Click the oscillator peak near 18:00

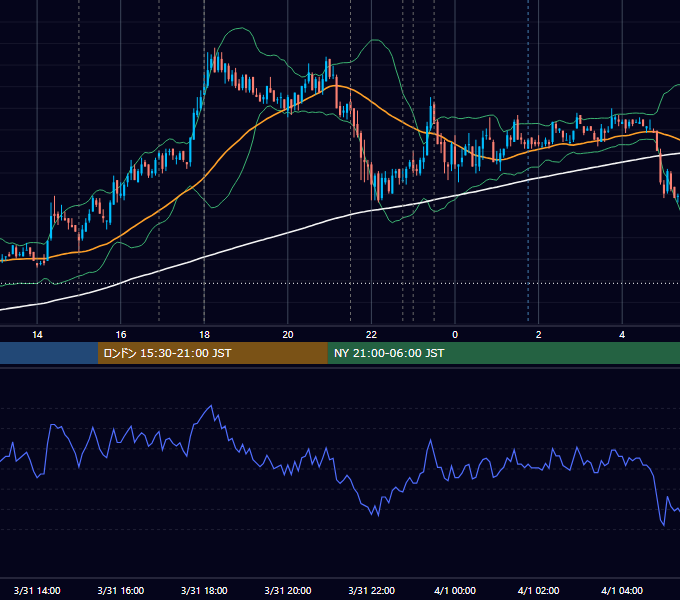click(x=211, y=406)
